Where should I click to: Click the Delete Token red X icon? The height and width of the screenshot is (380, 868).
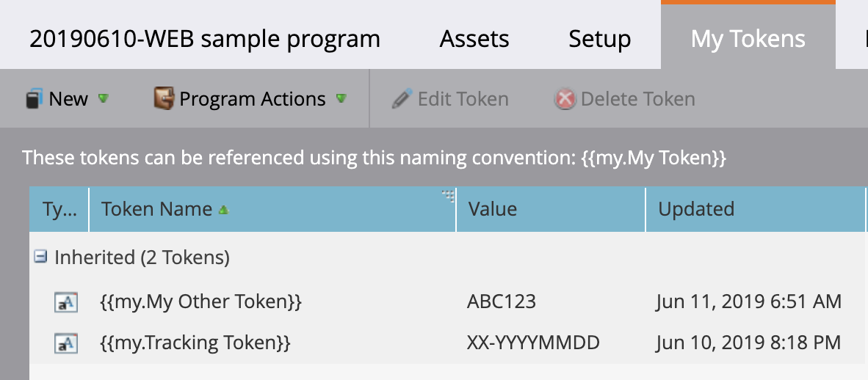click(565, 99)
